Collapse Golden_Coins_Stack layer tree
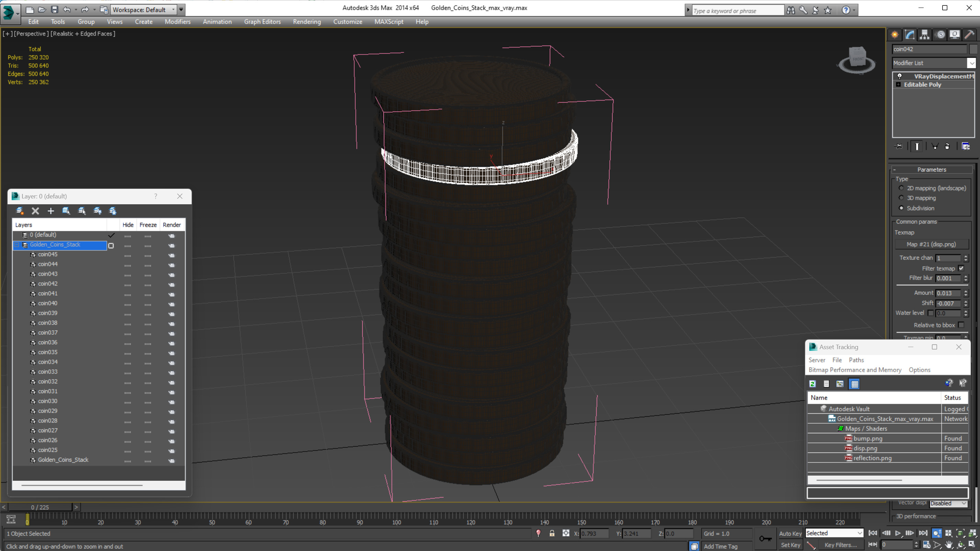The width and height of the screenshot is (980, 551). click(17, 245)
